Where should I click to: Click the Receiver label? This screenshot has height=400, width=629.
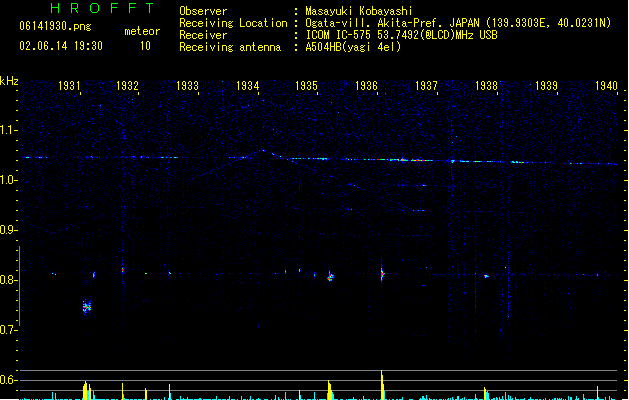pyautogui.click(x=203, y=35)
